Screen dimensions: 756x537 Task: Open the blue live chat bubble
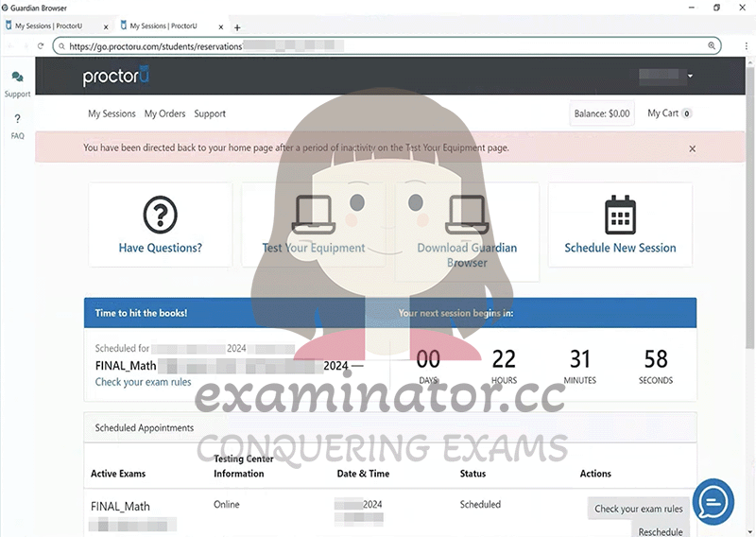(x=713, y=502)
